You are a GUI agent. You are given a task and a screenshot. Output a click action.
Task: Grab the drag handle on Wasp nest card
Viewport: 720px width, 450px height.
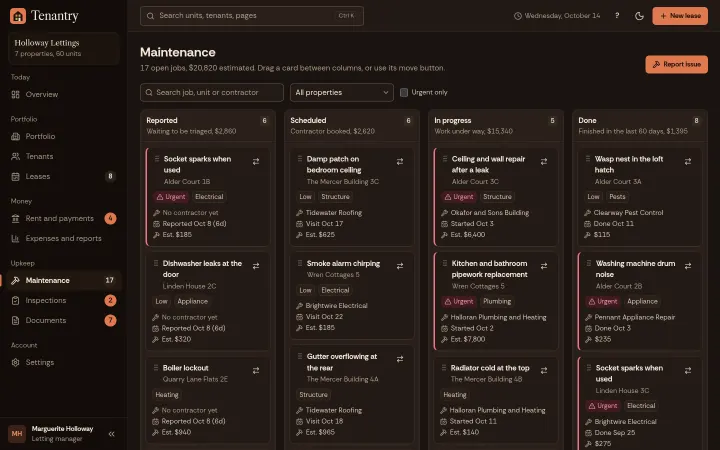point(588,159)
